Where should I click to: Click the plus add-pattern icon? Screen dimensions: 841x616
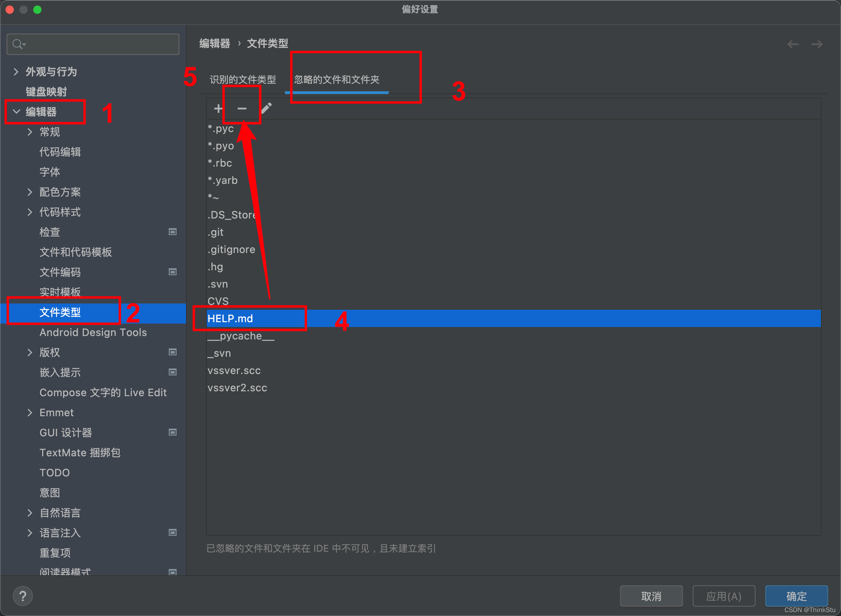point(218,109)
